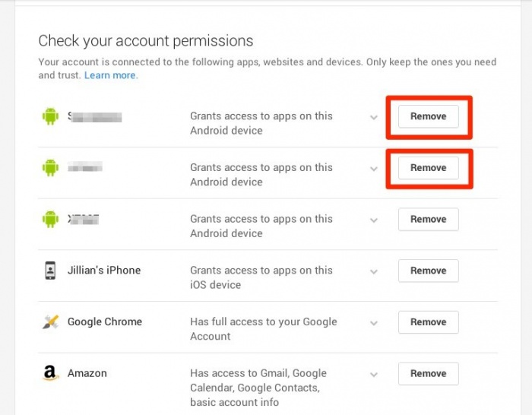Click the Amazon logo icon

pyautogui.click(x=50, y=373)
